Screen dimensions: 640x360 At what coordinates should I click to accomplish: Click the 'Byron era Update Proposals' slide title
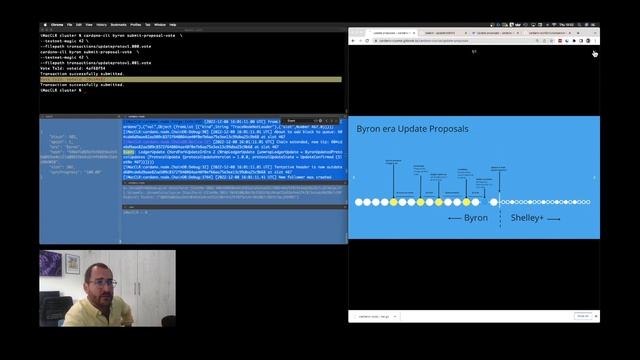(x=412, y=129)
